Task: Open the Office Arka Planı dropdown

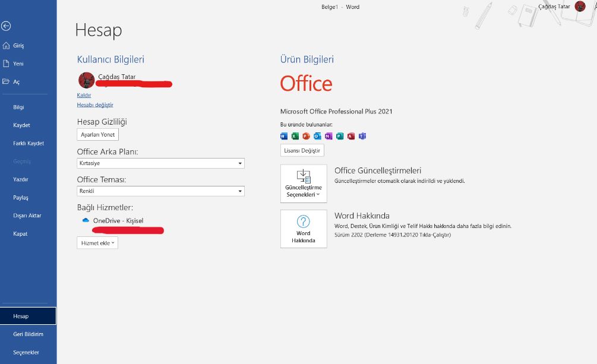Action: point(160,163)
